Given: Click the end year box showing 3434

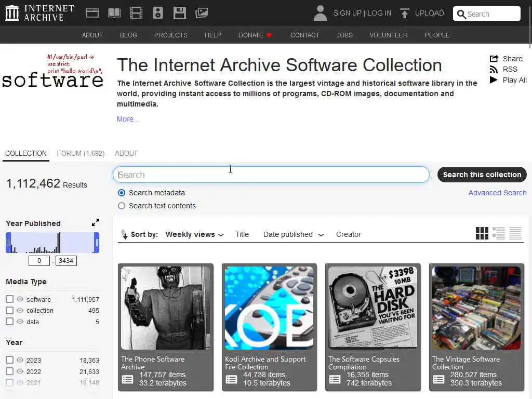Looking at the screenshot, I should [x=66, y=261].
